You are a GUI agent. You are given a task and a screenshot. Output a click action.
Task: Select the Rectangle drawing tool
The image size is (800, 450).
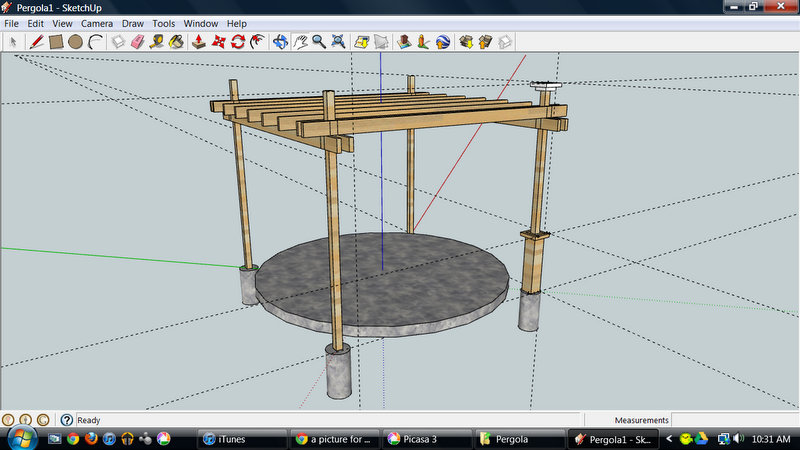[56, 42]
